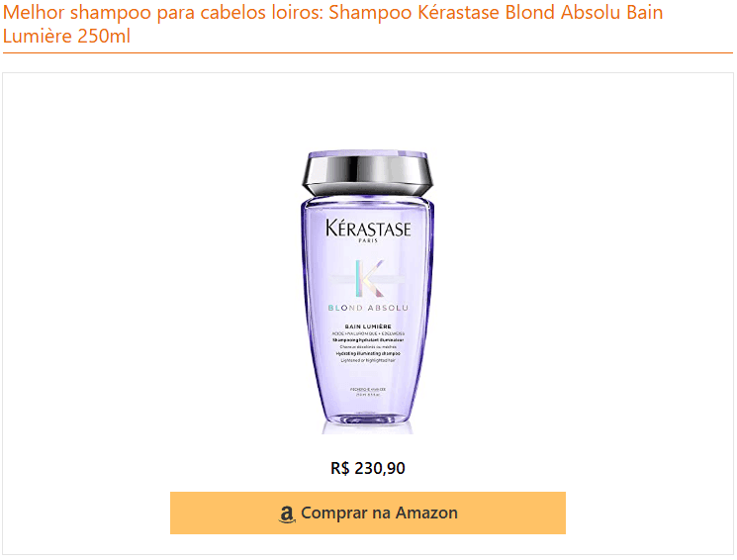Click the empty card area left of the bottle

(x=150, y=292)
